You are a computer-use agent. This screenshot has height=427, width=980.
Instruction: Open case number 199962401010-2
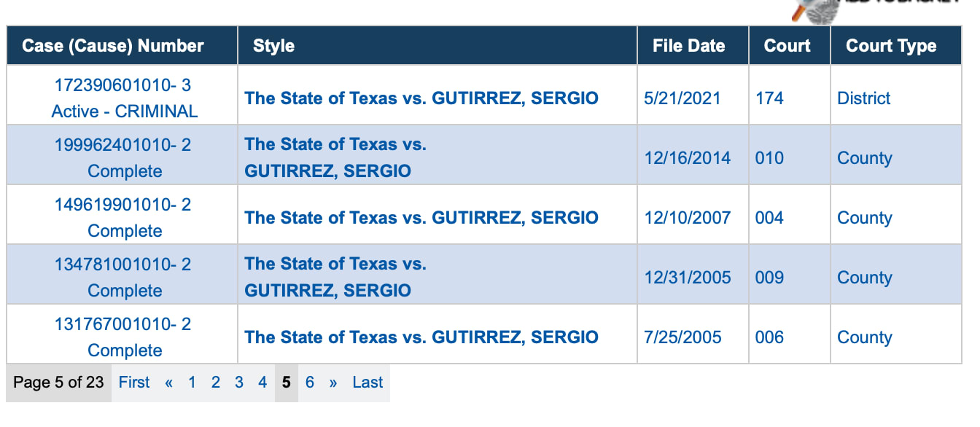122,146
